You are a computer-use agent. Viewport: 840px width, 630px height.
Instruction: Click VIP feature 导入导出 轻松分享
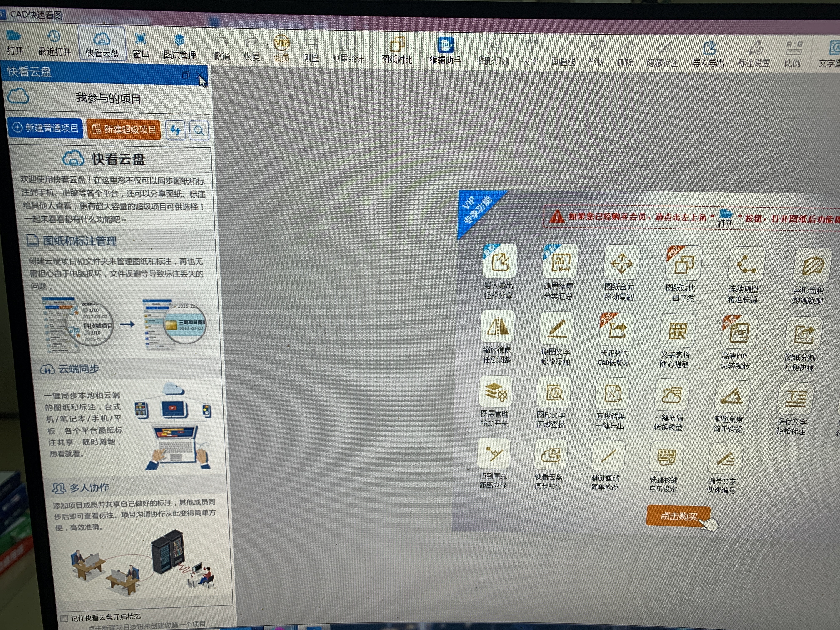[x=499, y=272]
